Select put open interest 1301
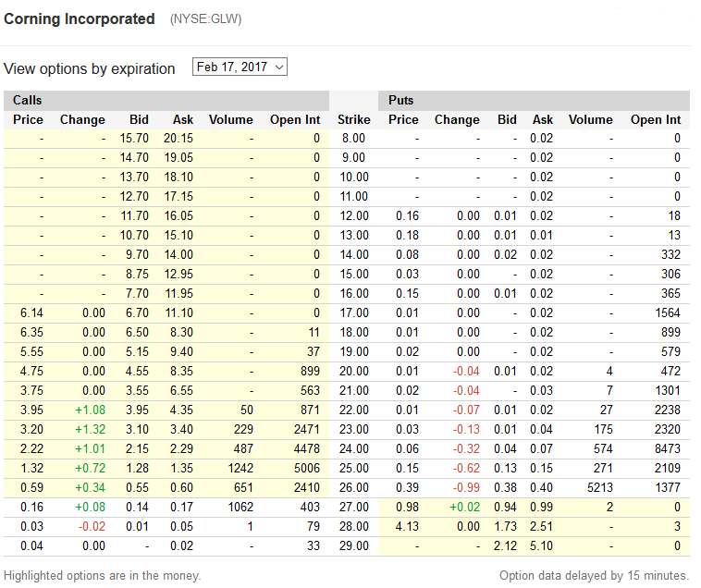This screenshot has width=701, height=588. pos(668,391)
